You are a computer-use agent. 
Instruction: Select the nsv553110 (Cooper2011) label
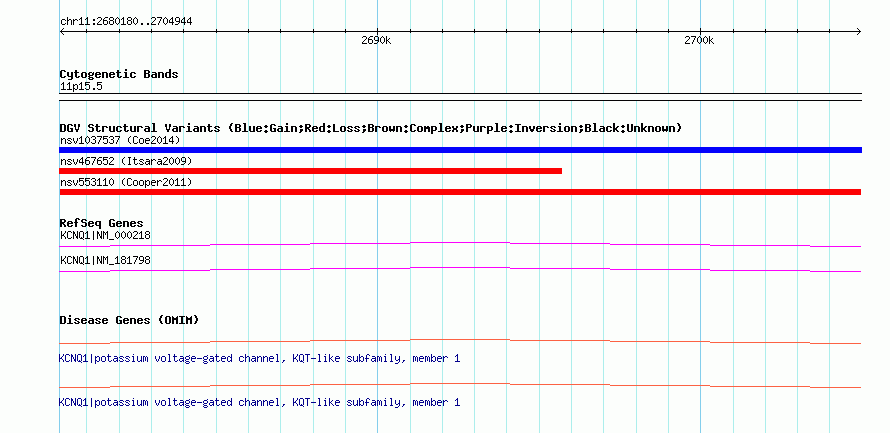pos(126,182)
